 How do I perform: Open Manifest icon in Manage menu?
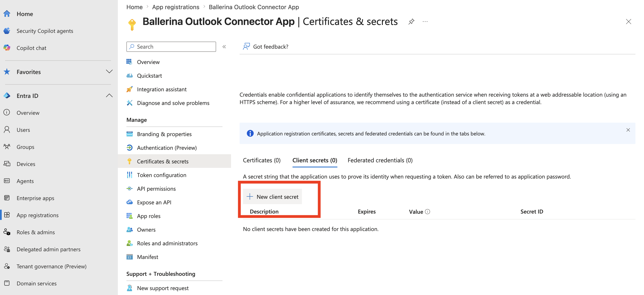coord(129,257)
